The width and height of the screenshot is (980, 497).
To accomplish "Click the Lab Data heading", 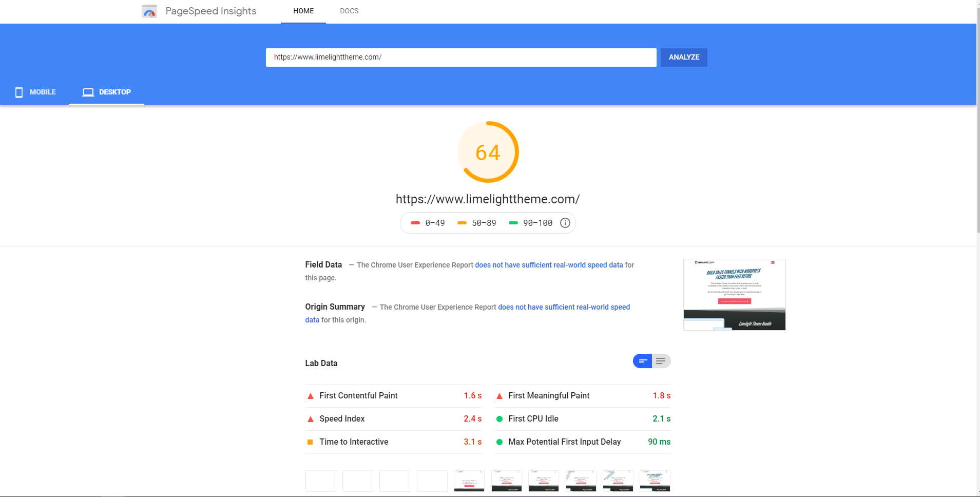I will click(321, 363).
